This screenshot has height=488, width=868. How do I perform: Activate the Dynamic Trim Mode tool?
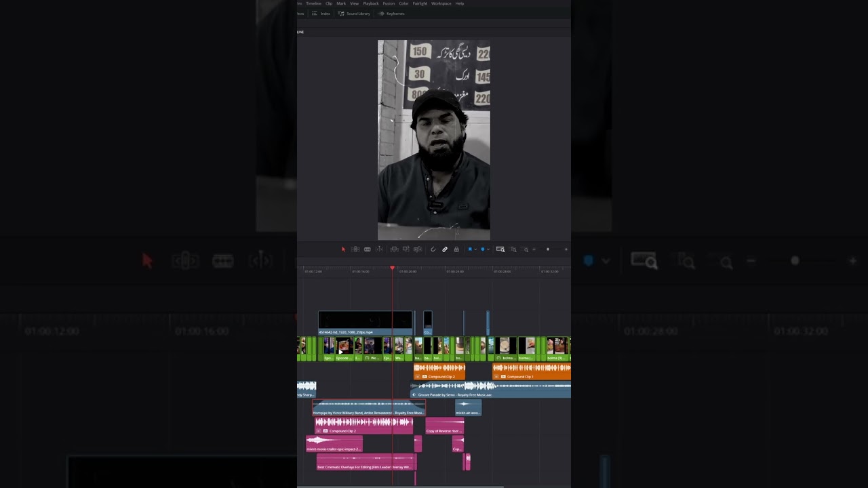[x=368, y=249]
